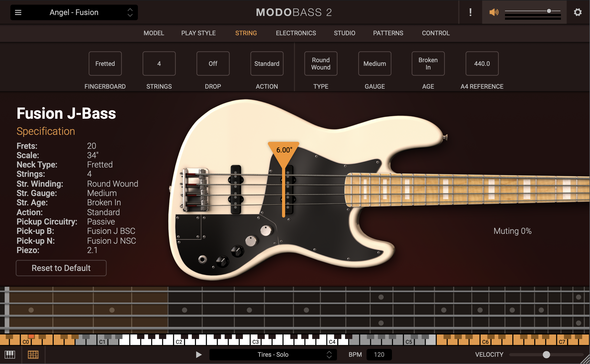The image size is (590, 364).
Task: Open settings gear icon
Action: coord(578,12)
